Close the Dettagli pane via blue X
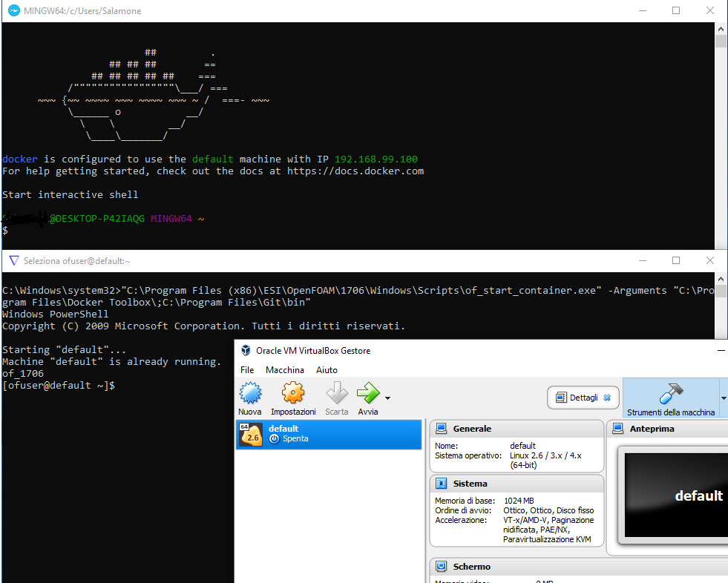The width and height of the screenshot is (728, 583). pos(607,398)
